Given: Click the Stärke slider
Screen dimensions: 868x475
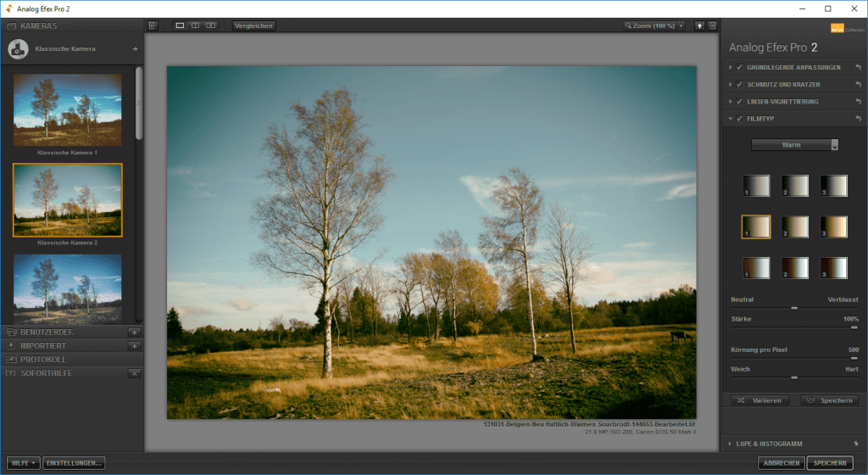Looking at the screenshot, I should pyautogui.click(x=794, y=327).
